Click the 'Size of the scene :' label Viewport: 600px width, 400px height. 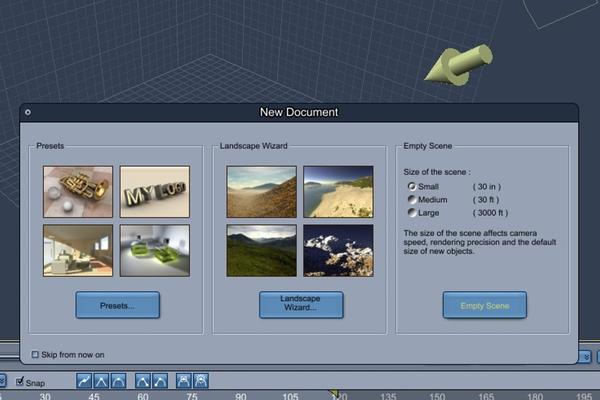pyautogui.click(x=437, y=172)
